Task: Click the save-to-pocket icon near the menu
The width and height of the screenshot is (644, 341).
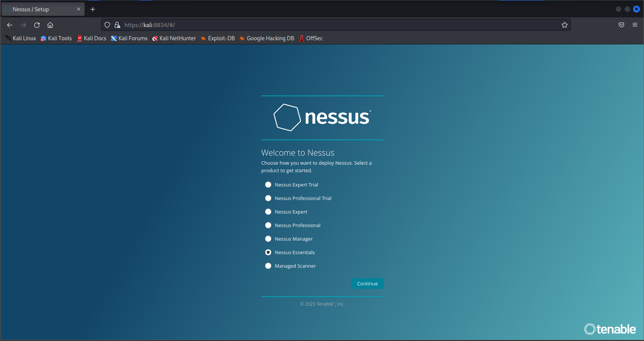Action: pos(621,25)
